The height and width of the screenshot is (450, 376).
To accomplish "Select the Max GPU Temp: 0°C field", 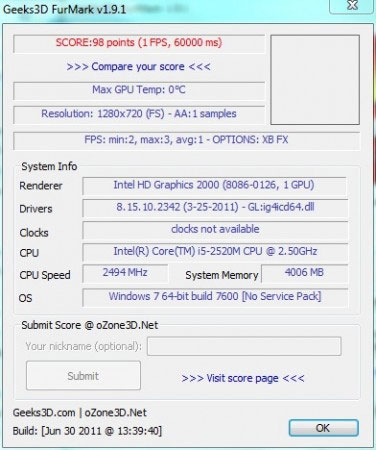I will pyautogui.click(x=139, y=90).
